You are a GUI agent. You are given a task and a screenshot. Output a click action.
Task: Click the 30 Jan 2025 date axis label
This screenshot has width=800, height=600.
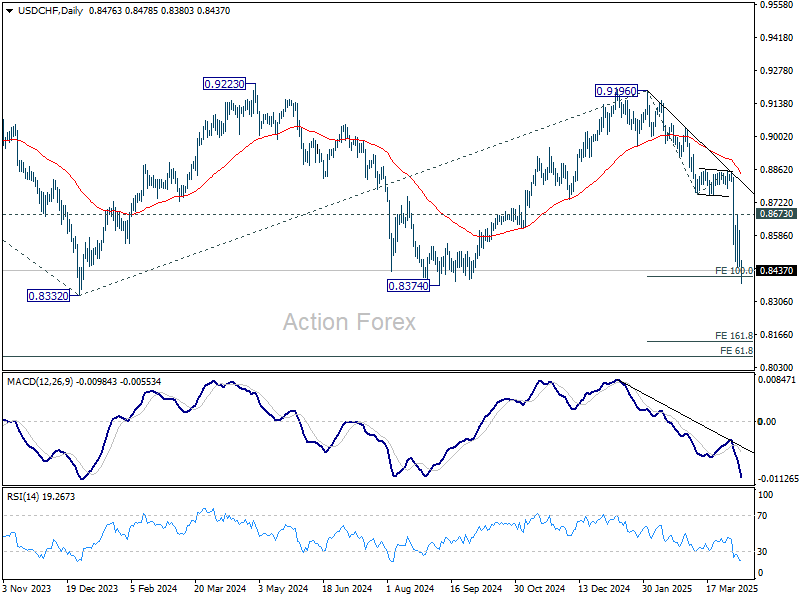pos(667,588)
